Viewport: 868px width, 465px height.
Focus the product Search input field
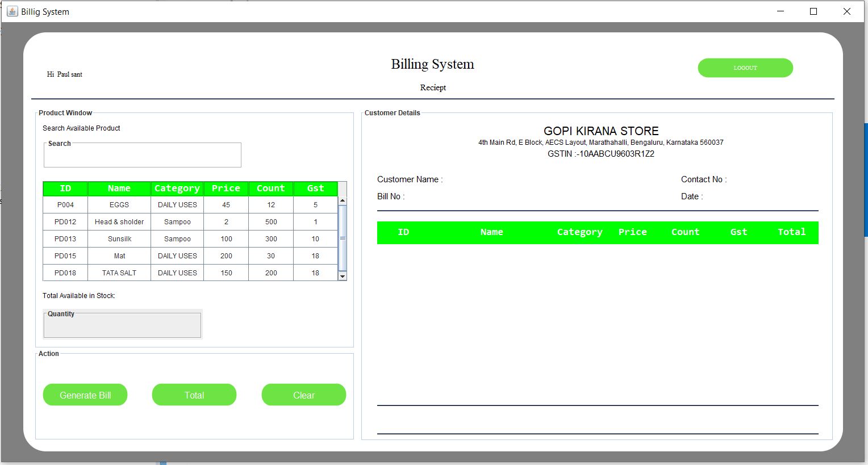click(143, 157)
